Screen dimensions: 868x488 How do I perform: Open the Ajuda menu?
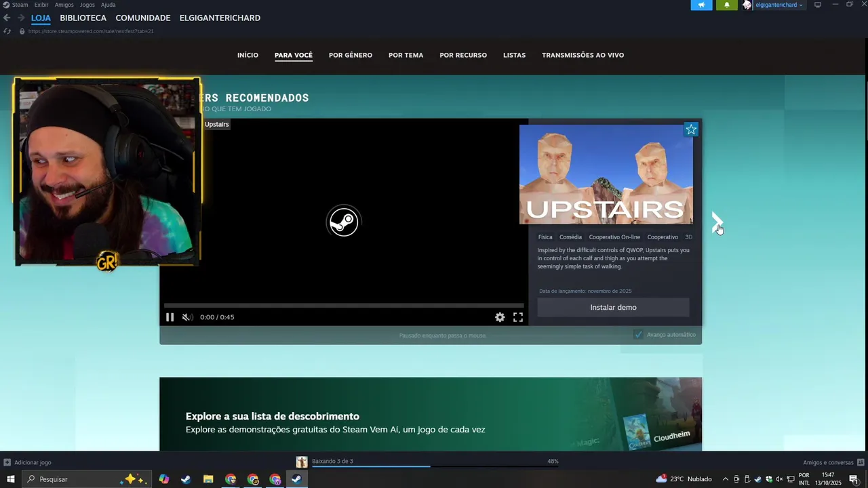(x=108, y=5)
